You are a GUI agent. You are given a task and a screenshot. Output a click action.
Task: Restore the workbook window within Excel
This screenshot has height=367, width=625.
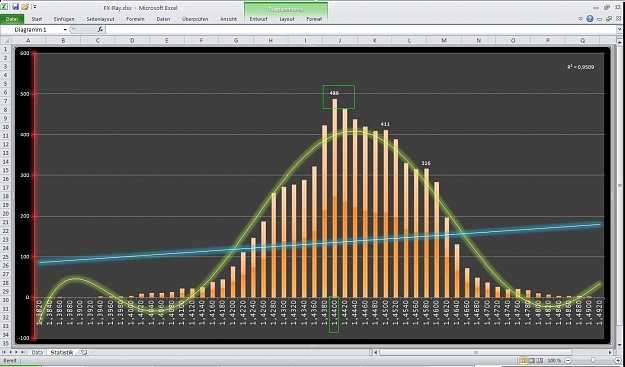pos(609,19)
